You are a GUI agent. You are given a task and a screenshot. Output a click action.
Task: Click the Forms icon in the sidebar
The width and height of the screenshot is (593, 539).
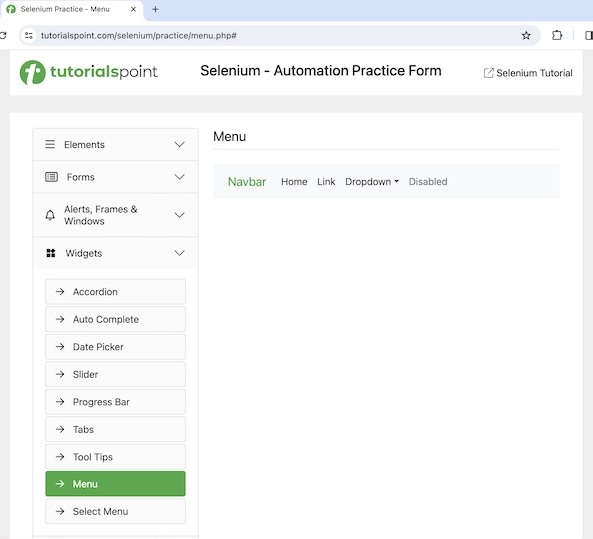[x=51, y=177]
